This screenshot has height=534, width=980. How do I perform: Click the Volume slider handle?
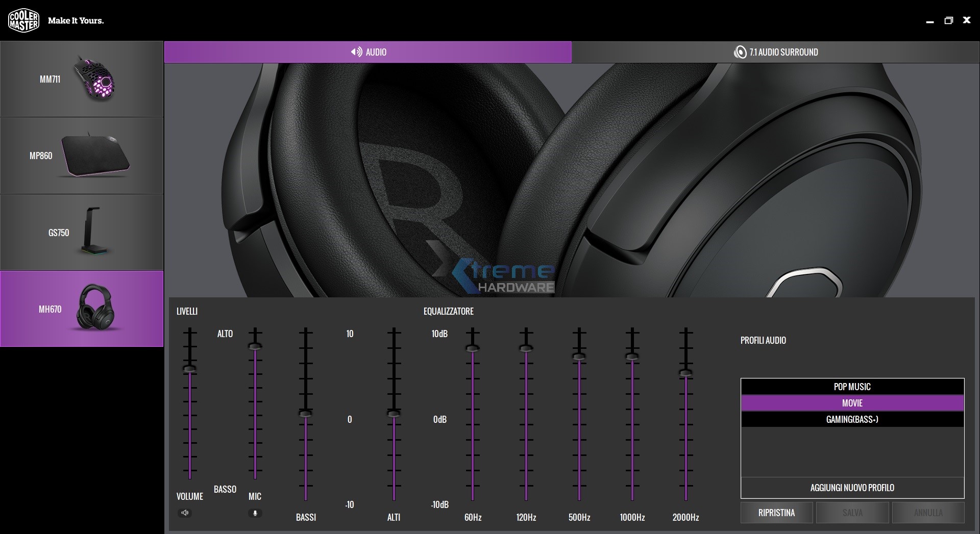tap(190, 369)
